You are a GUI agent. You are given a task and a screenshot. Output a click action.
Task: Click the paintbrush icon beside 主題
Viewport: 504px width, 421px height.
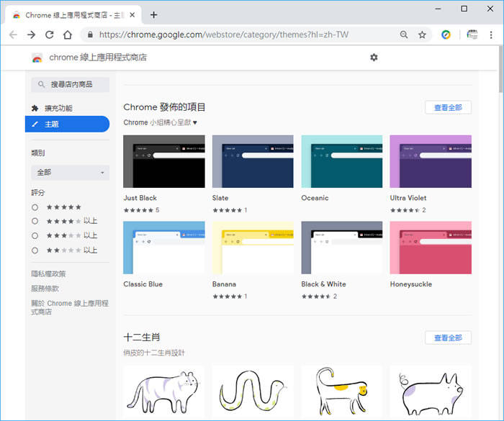click(x=35, y=124)
